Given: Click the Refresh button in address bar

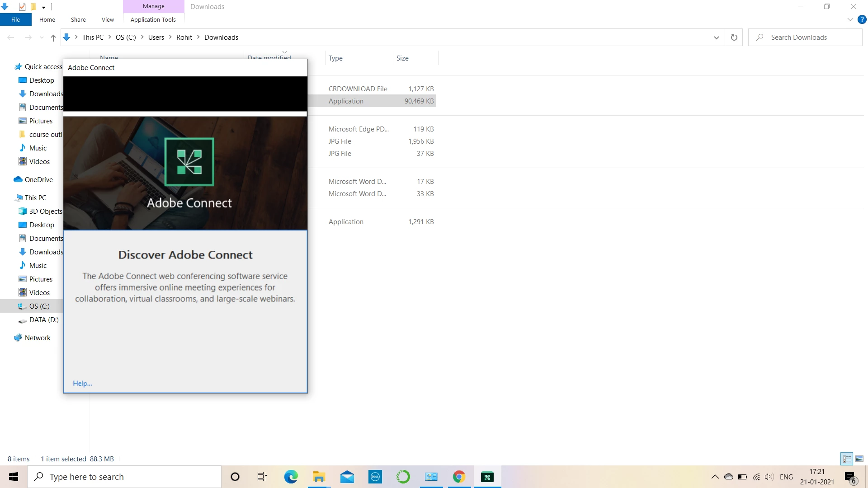Looking at the screenshot, I should 734,38.
